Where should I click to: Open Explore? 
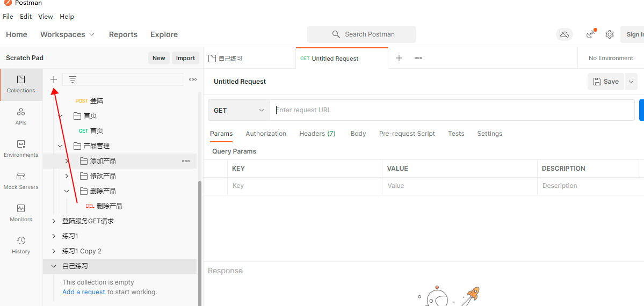[164, 34]
